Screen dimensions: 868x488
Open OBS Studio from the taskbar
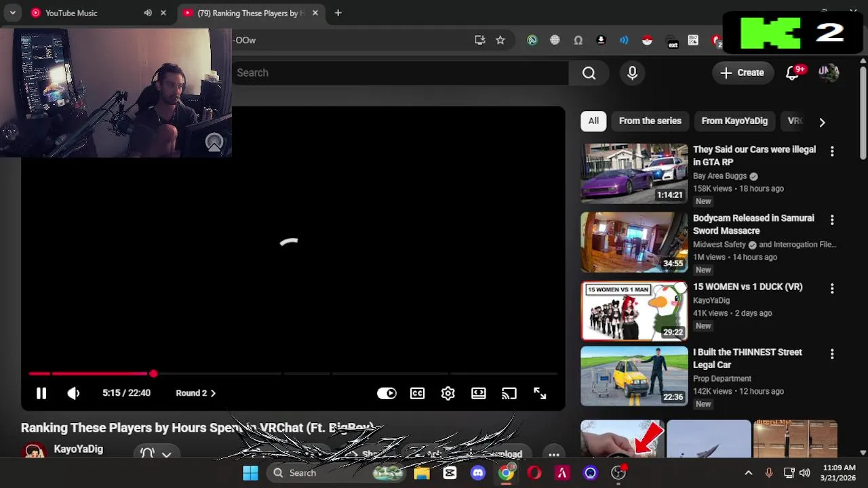[618, 473]
